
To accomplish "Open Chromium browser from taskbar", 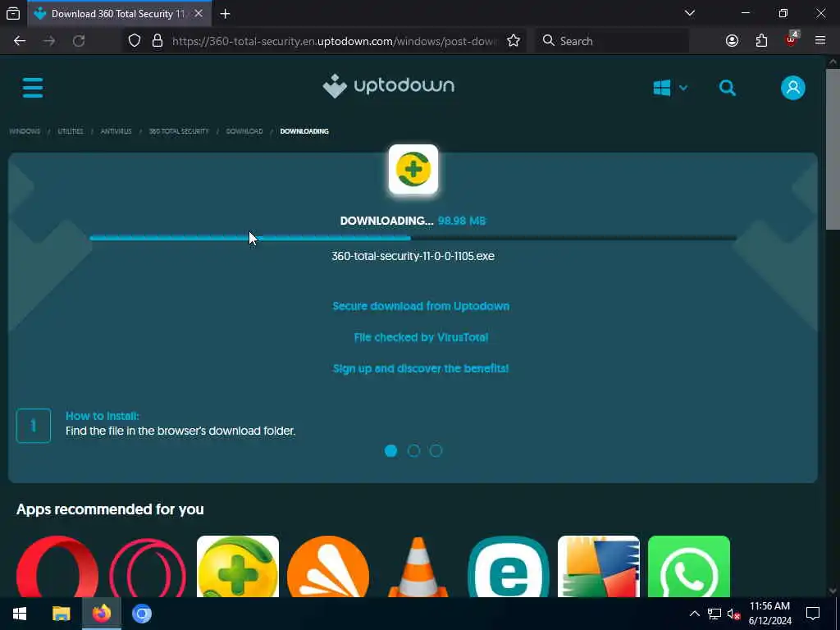I will pyautogui.click(x=142, y=614).
